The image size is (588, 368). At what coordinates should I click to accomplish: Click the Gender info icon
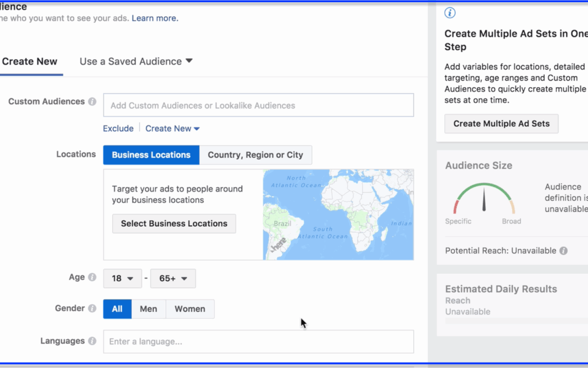tap(92, 308)
